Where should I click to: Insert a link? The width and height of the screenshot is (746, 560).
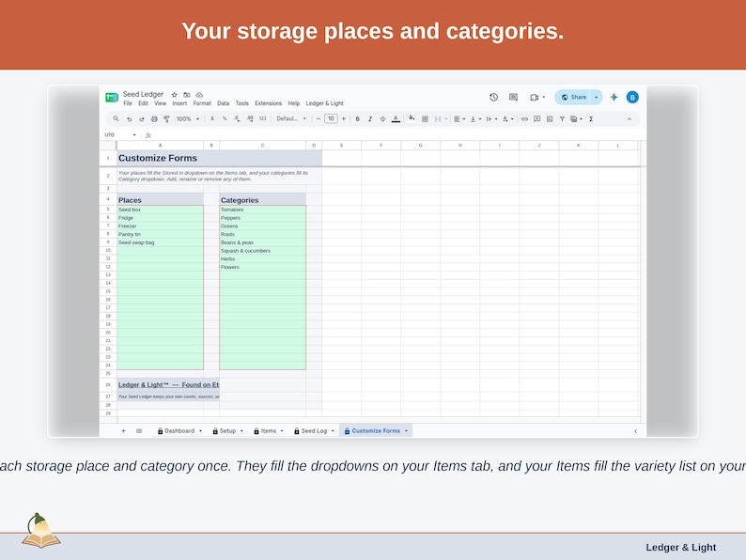coord(524,119)
